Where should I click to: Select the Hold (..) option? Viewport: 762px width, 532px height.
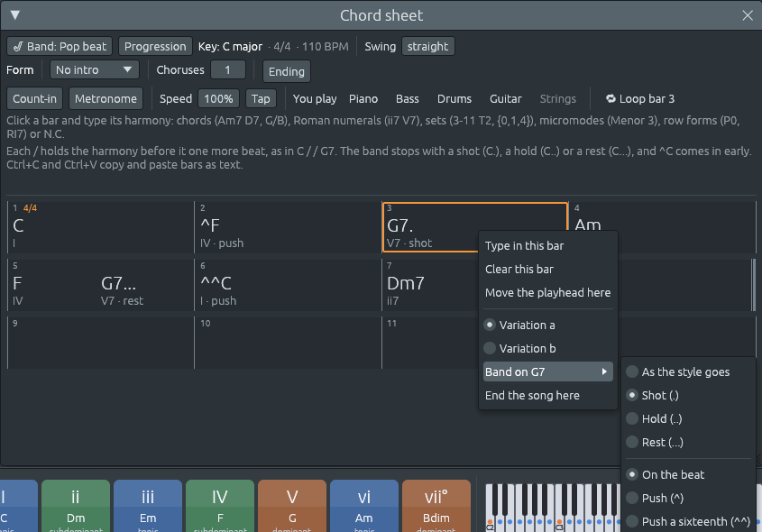click(x=689, y=418)
